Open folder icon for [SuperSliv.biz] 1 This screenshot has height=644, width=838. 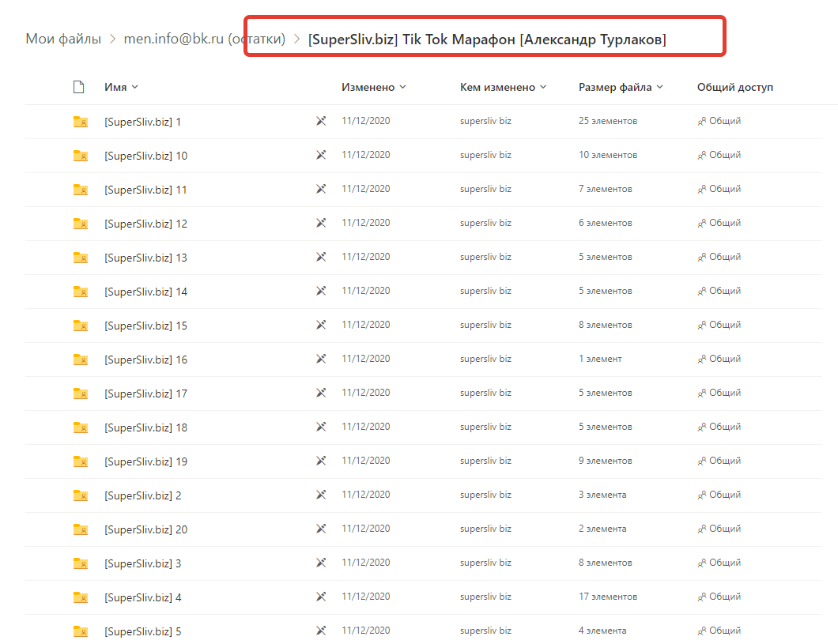point(81,122)
